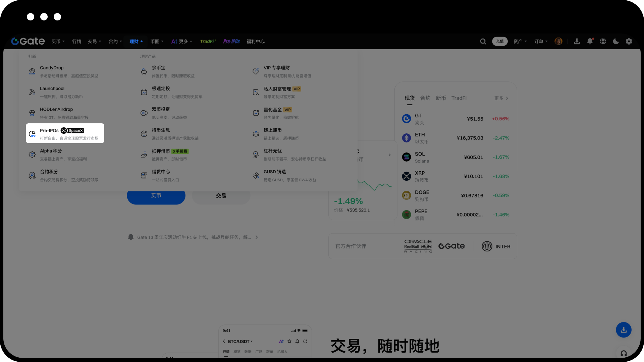This screenshot has height=362, width=644.
Task: Click the 充值 button
Action: click(500, 41)
